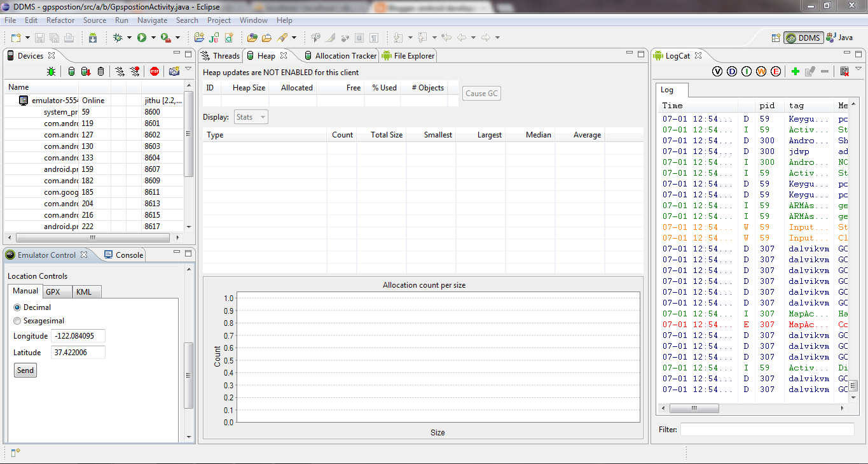
Task: Click the Latitude input field
Action: tap(78, 353)
